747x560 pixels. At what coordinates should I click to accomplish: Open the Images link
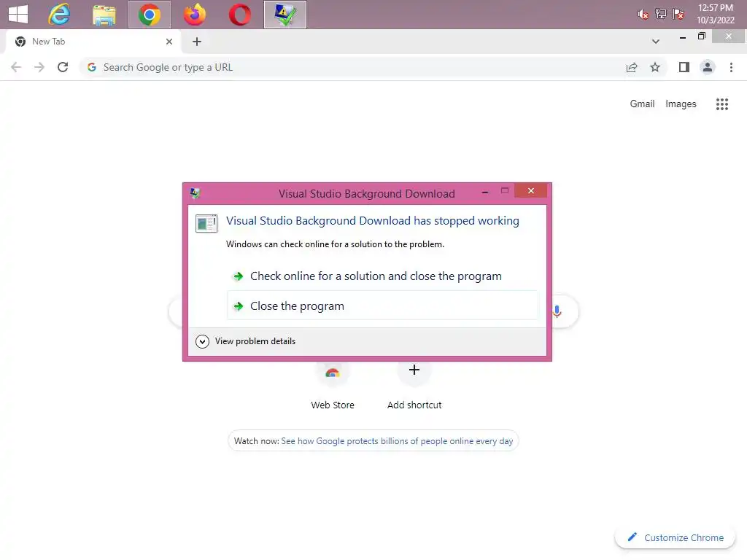(681, 104)
